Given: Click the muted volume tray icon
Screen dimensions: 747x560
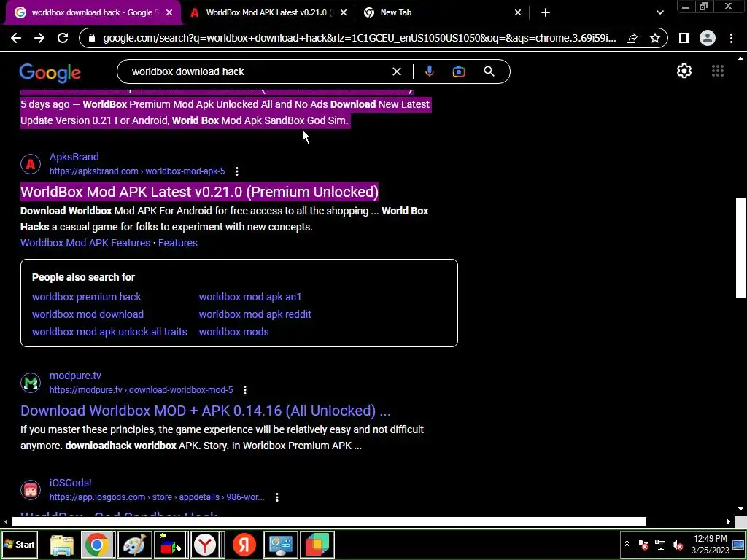Looking at the screenshot, I should (x=677, y=545).
